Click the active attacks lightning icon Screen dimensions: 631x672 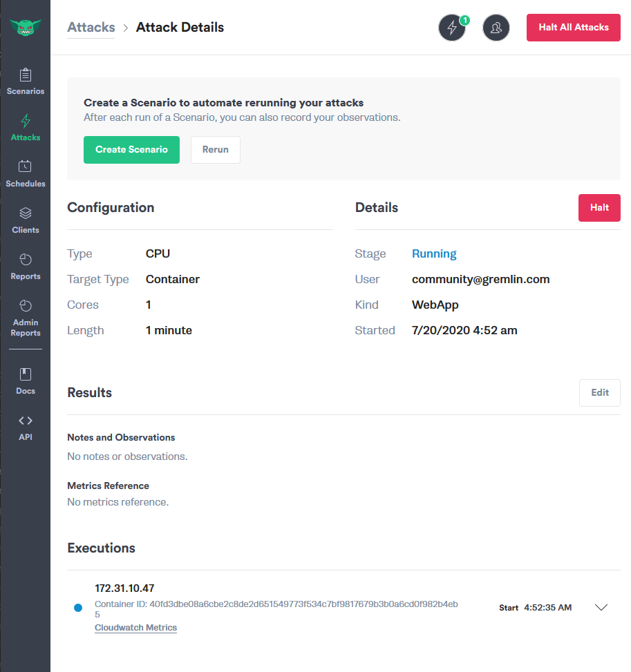pyautogui.click(x=452, y=28)
